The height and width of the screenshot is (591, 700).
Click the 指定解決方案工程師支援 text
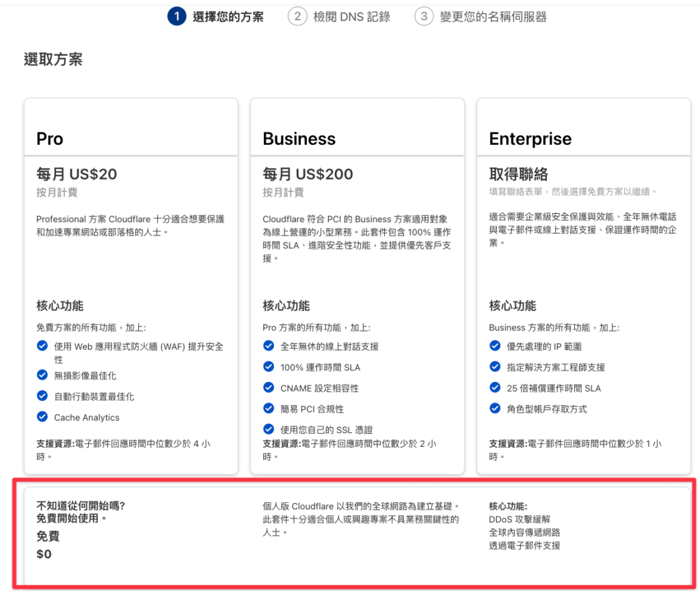pos(556,368)
